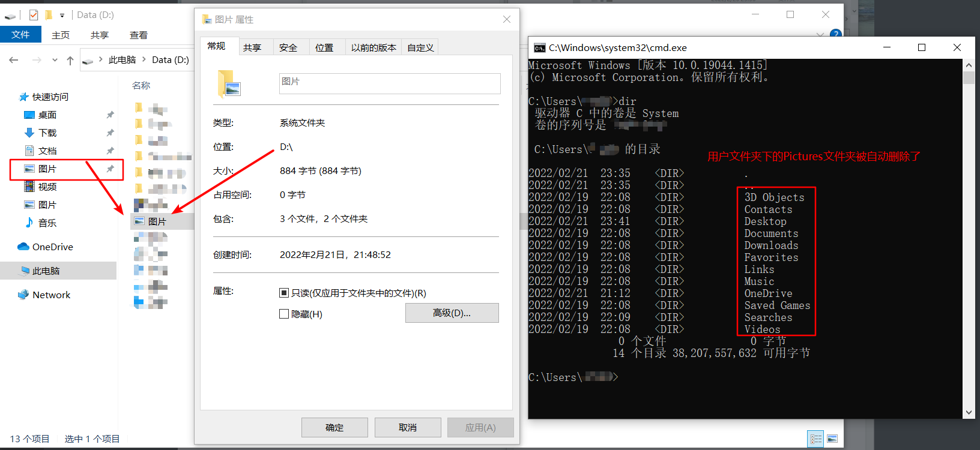Click the New Folder icon in quick access toolbar

pos(49,15)
